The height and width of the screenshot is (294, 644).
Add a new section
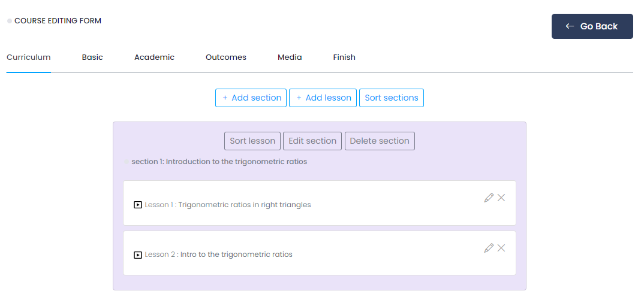click(251, 98)
